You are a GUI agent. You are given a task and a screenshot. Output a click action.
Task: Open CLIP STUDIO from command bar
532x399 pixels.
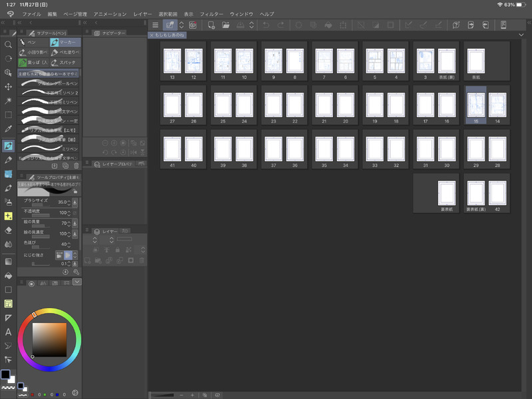(193, 25)
